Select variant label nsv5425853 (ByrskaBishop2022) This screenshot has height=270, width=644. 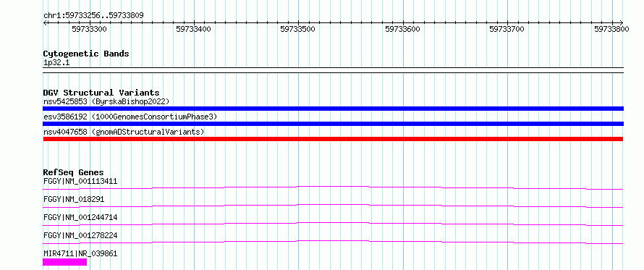coord(106,101)
